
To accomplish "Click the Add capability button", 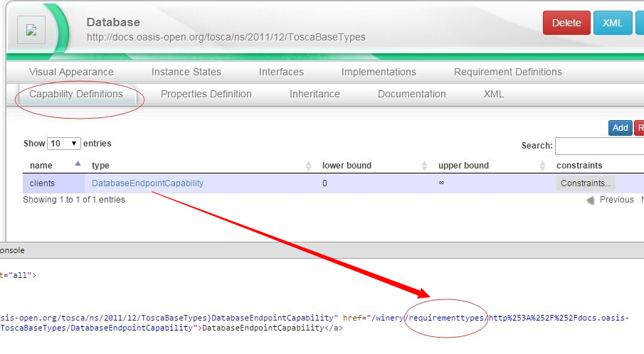I will pyautogui.click(x=620, y=127).
